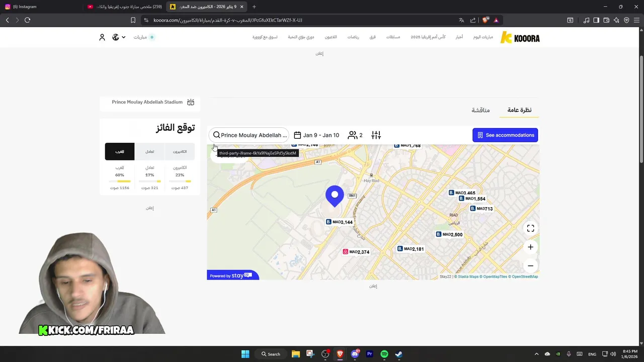Toggle map fullscreen view

click(x=530, y=229)
